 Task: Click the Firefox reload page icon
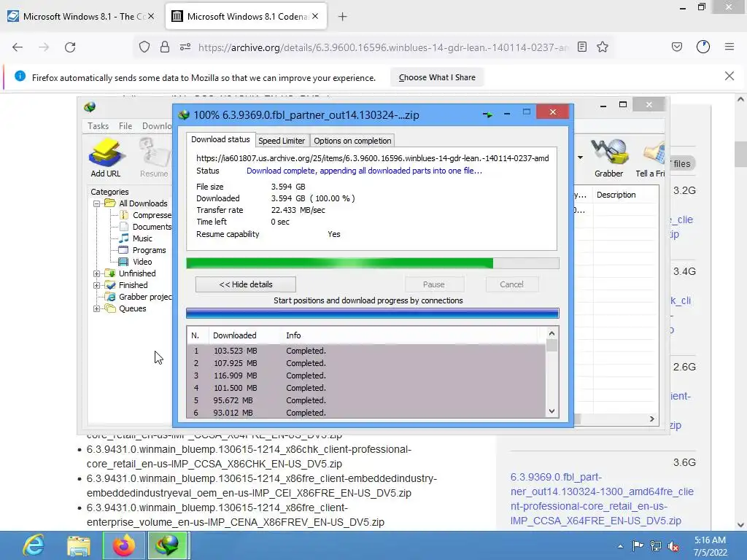pyautogui.click(x=70, y=47)
